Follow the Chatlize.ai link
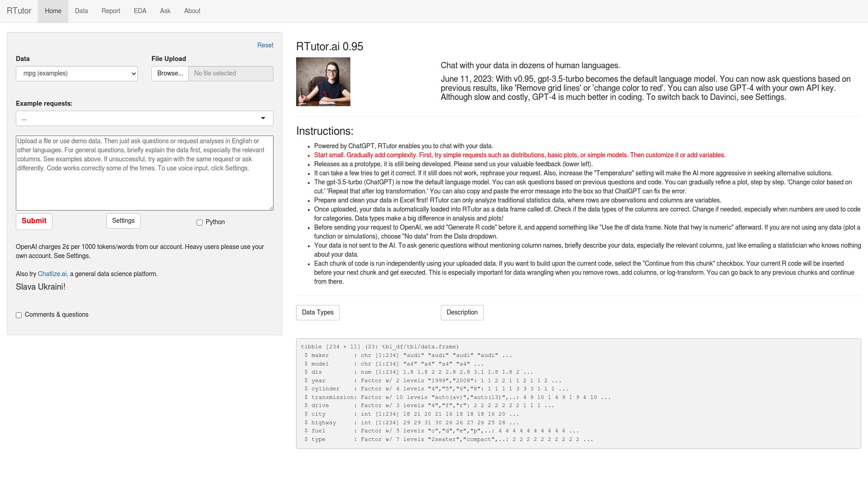Screen dimensions: 868x488 (52, 274)
